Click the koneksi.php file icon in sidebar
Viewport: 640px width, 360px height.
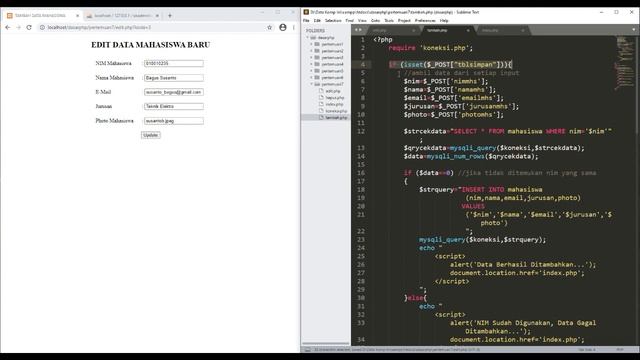click(x=321, y=111)
